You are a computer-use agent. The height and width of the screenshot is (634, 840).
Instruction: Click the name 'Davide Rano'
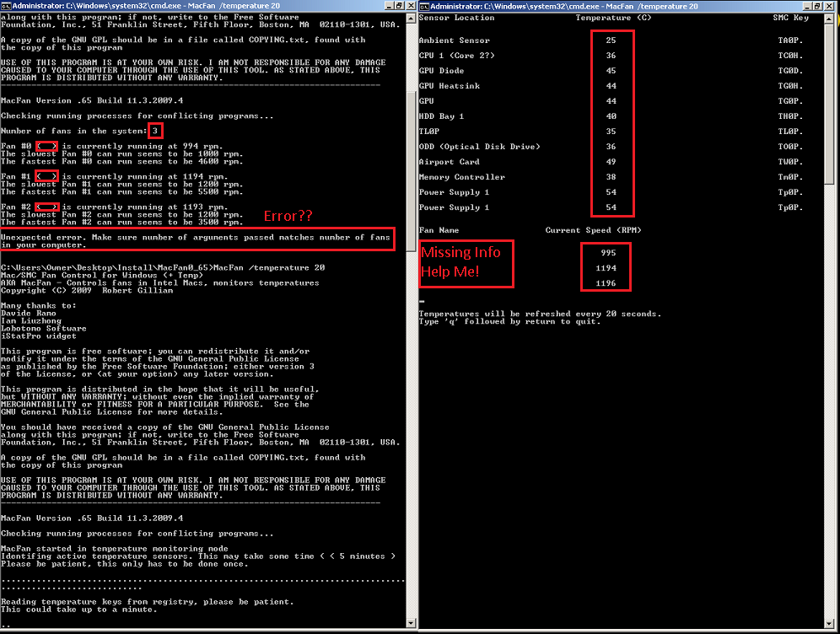click(x=29, y=314)
